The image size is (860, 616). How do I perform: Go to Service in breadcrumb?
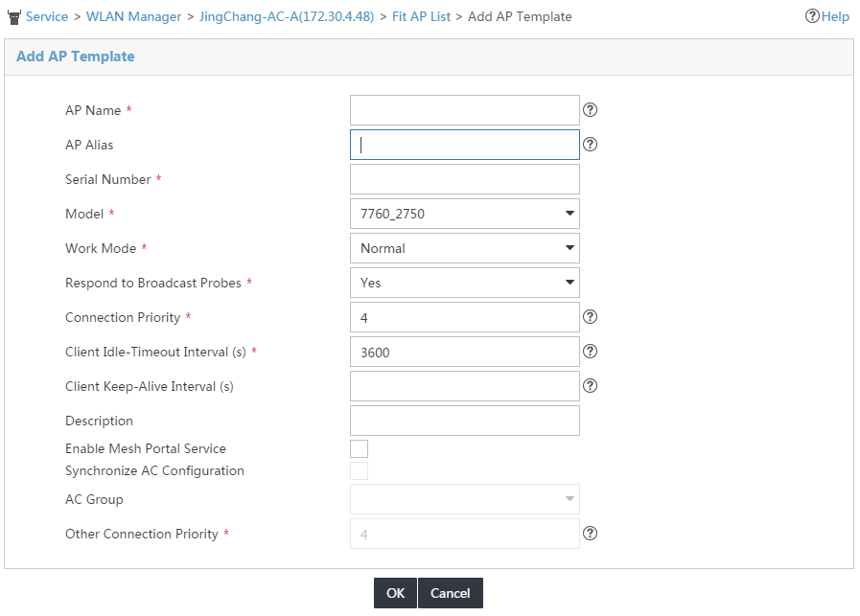coord(47,16)
